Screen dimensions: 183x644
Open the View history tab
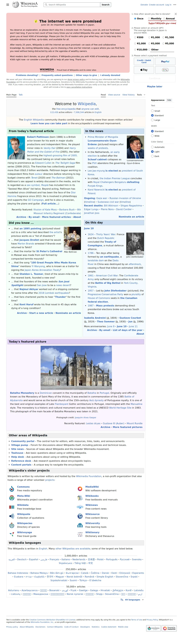129,95
